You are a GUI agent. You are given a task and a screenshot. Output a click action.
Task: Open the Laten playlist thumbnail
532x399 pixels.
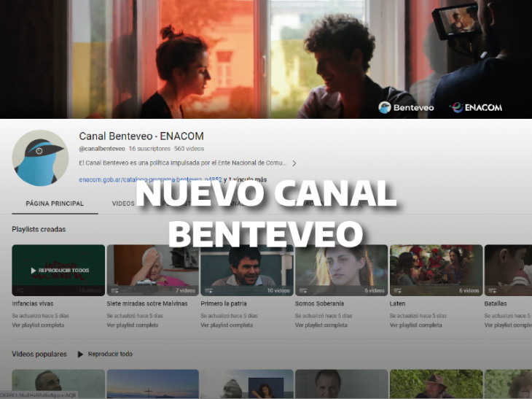[x=436, y=271]
